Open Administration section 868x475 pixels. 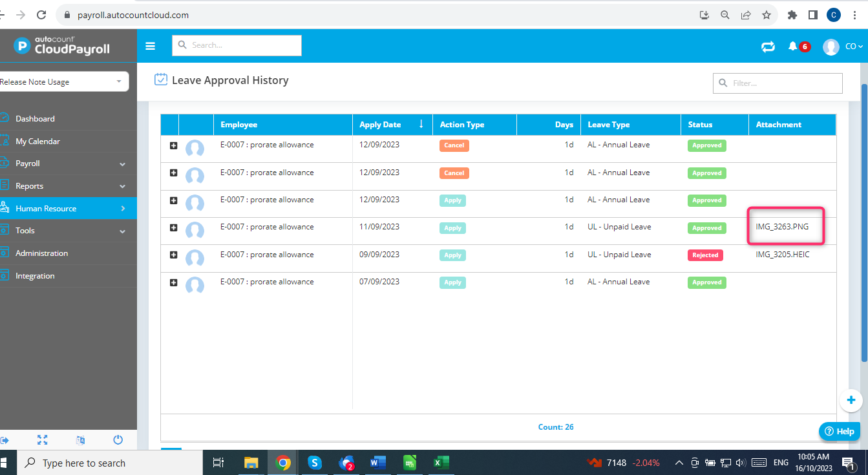(41, 253)
